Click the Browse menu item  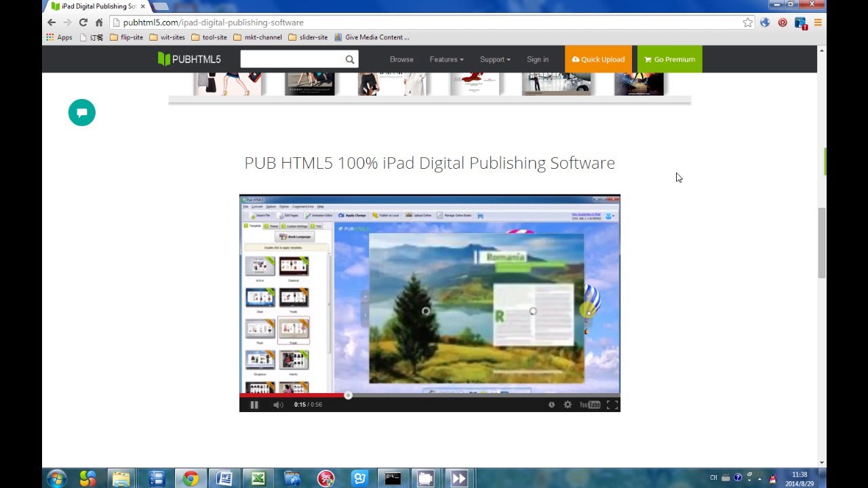pyautogui.click(x=401, y=60)
